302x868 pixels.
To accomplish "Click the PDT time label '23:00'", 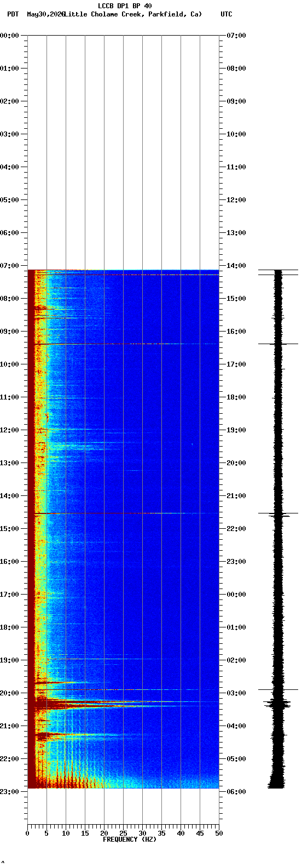I will point(10,792).
